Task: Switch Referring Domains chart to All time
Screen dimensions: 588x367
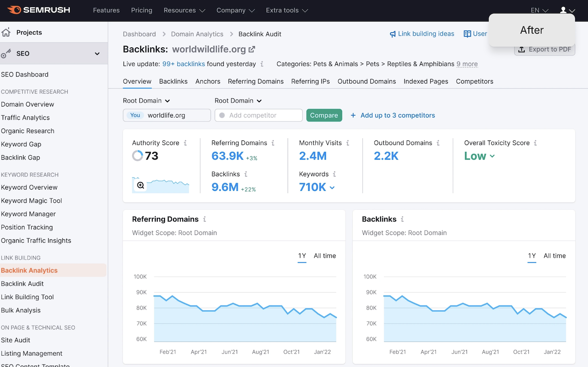Action: pyautogui.click(x=325, y=256)
